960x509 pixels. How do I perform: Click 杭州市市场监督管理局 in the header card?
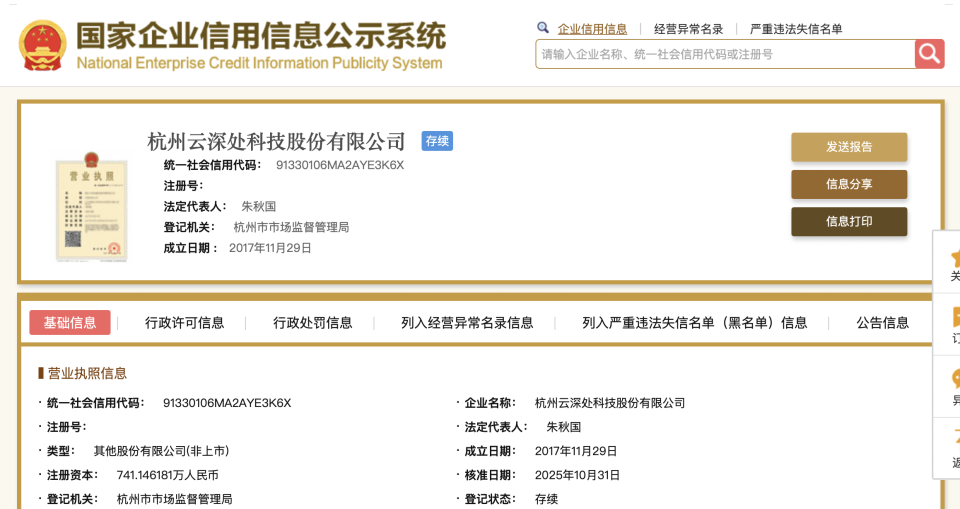tap(291, 227)
